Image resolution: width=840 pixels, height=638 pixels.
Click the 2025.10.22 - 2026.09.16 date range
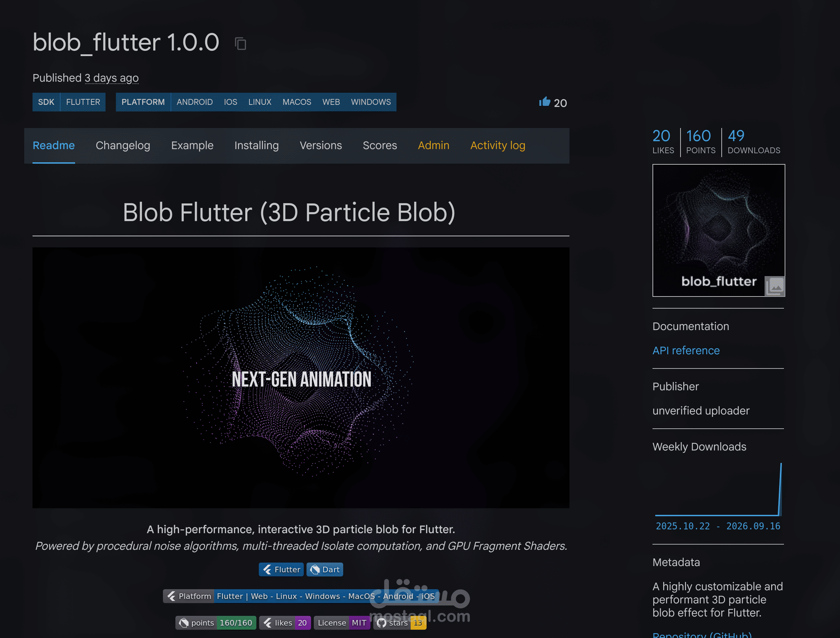point(718,526)
